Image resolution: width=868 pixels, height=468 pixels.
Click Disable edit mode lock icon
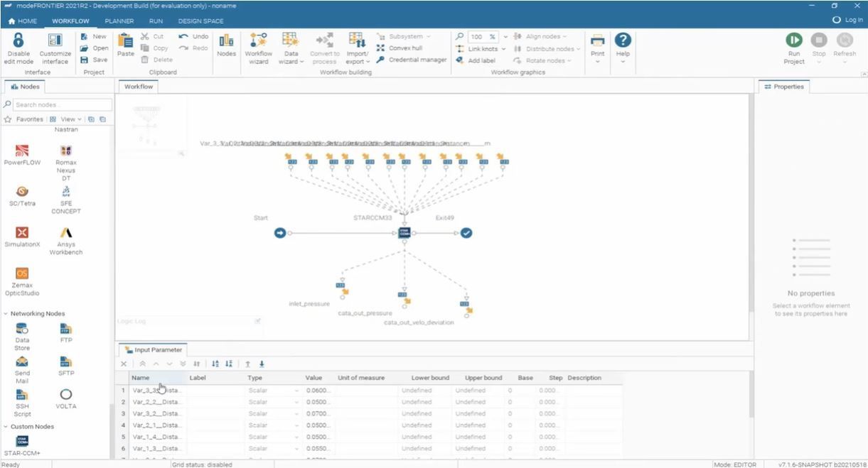tap(19, 40)
